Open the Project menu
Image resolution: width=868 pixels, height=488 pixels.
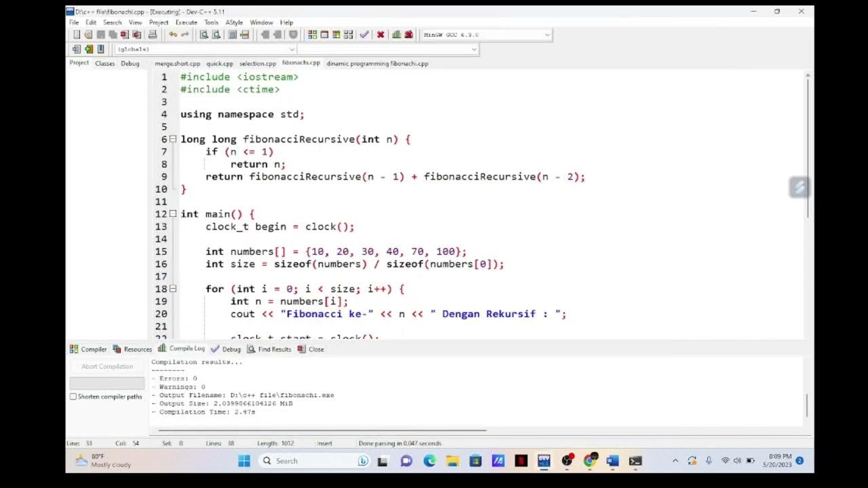(x=159, y=22)
